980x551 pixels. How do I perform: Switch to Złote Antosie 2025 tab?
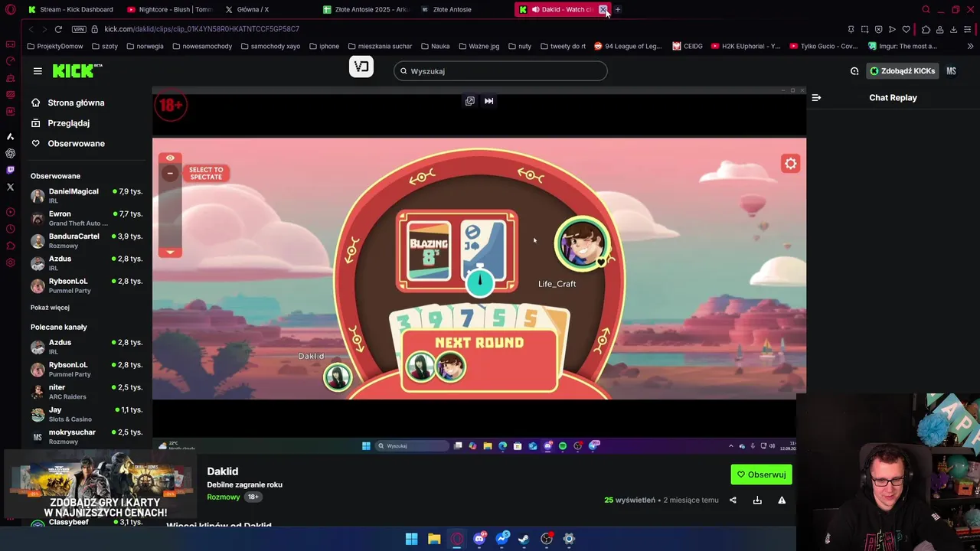point(367,9)
